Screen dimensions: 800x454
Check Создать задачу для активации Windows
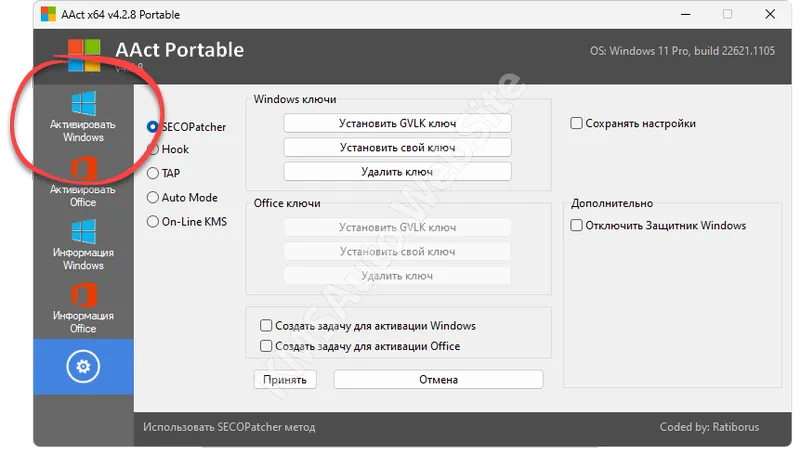click(266, 326)
